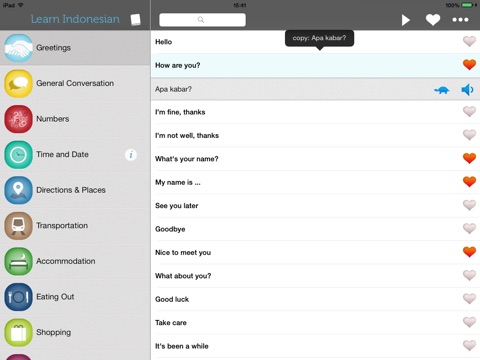Unfavorite the My name is ... phrase
This screenshot has height=360, width=480.
pos(469,182)
